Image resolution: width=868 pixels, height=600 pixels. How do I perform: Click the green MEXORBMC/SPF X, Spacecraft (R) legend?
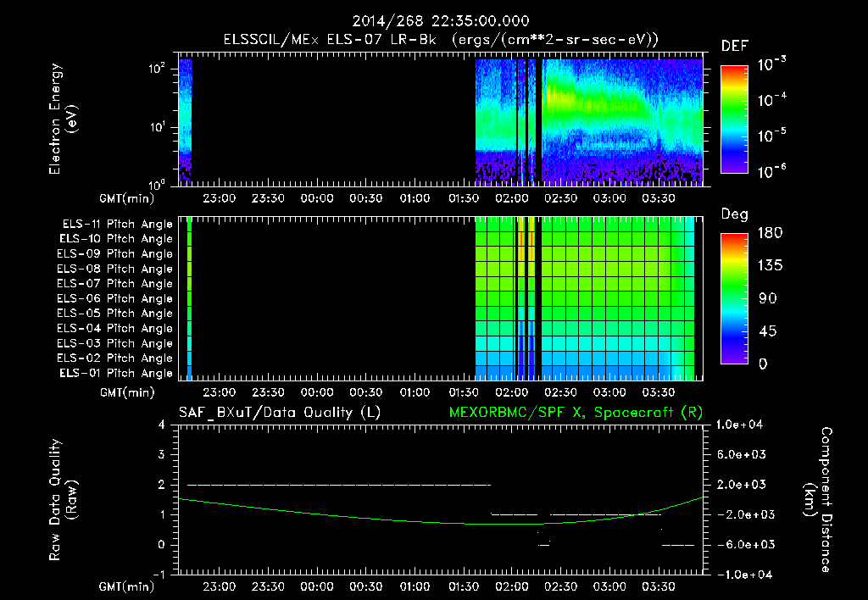(576, 413)
